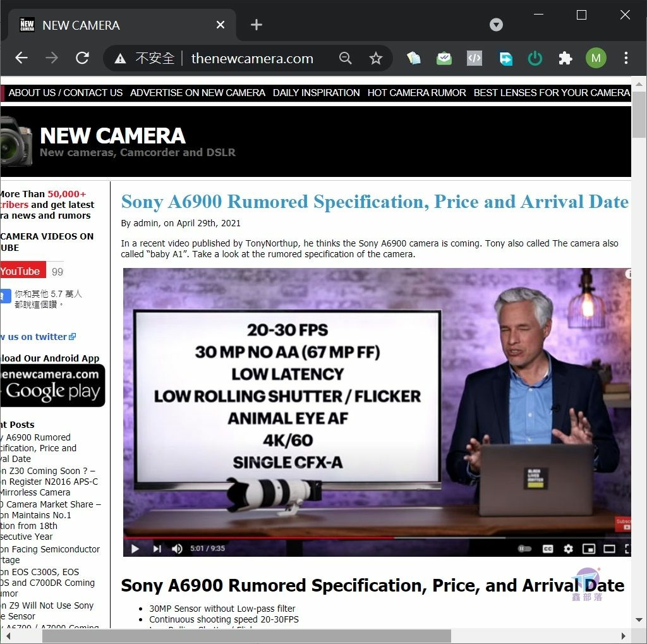Viewport: 647px width, 644px height.
Task: Open the gray code-brackets extension
Action: point(474,58)
